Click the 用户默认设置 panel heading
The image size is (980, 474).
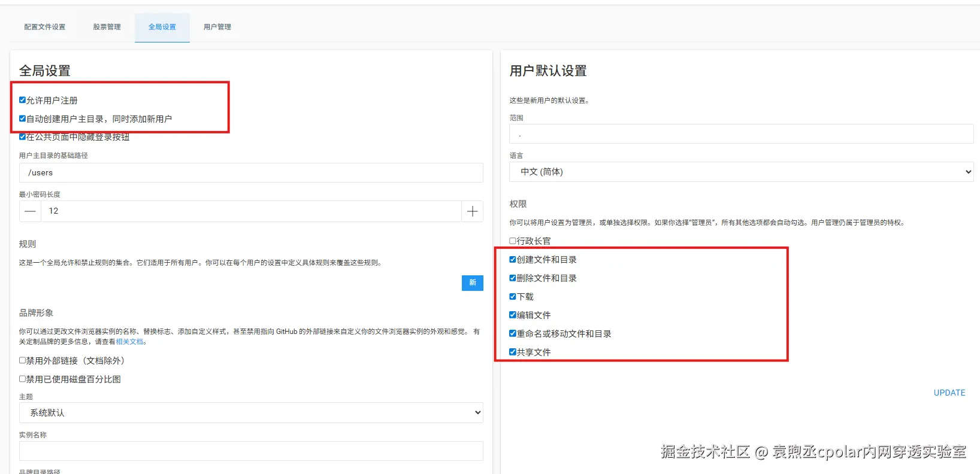tap(548, 71)
